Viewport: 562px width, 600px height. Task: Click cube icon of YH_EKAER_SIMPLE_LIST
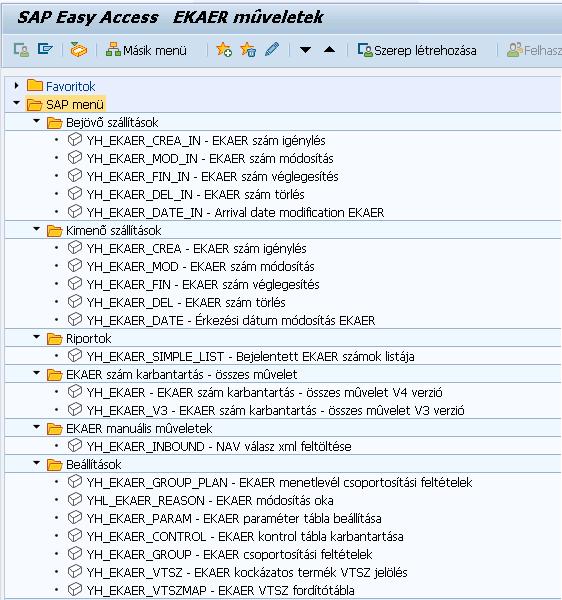(x=75, y=355)
